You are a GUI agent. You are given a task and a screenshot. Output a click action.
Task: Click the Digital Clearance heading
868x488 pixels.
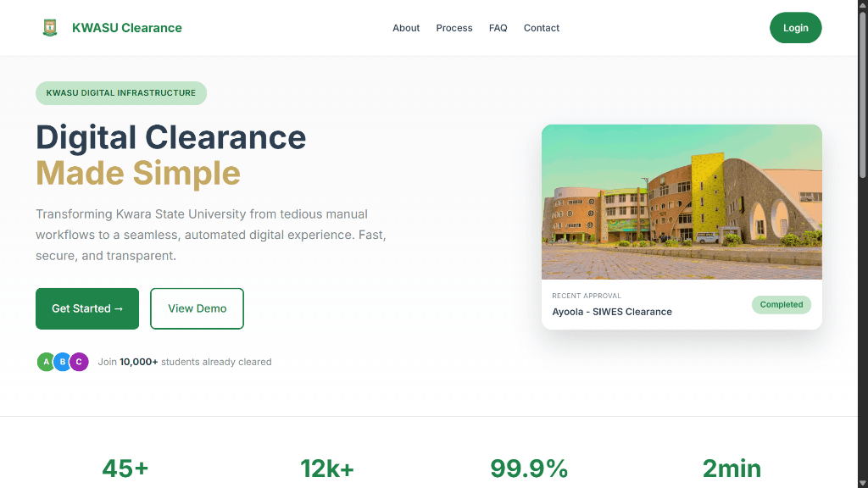[171, 137]
